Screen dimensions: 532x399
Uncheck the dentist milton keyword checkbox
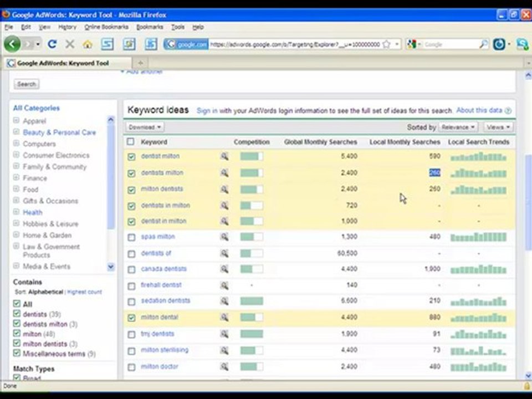click(x=131, y=157)
